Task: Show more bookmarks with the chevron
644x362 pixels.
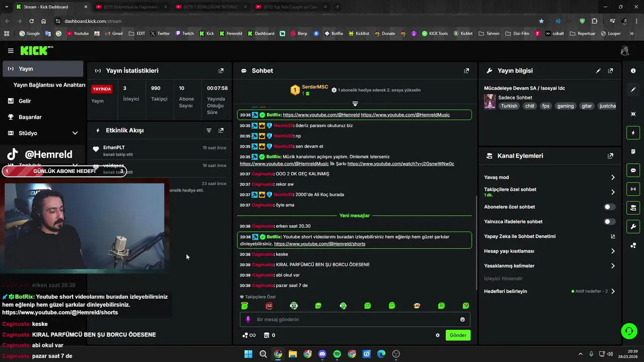Action: [x=631, y=34]
